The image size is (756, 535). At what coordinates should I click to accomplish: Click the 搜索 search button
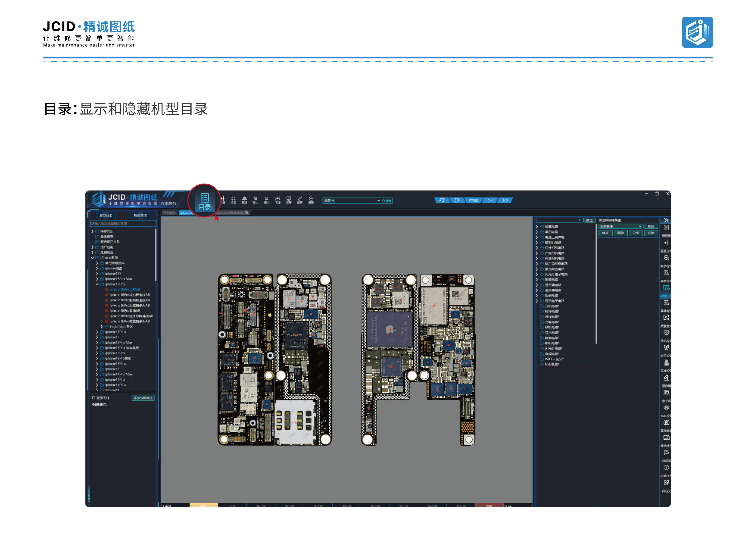[387, 200]
